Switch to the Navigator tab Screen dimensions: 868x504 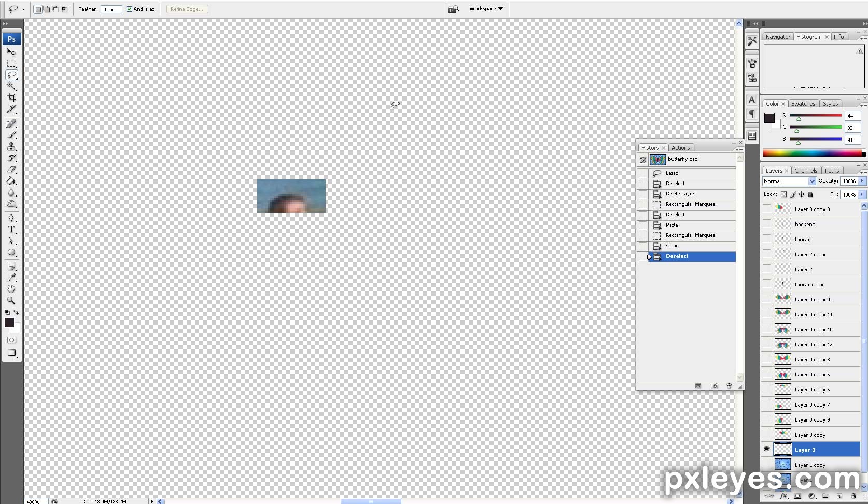pos(778,37)
